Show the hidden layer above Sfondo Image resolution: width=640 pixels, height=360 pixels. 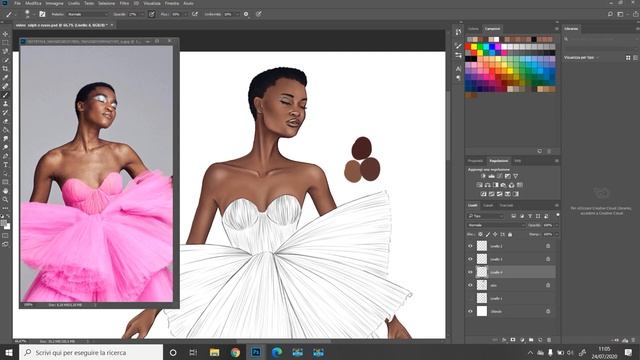470,298
